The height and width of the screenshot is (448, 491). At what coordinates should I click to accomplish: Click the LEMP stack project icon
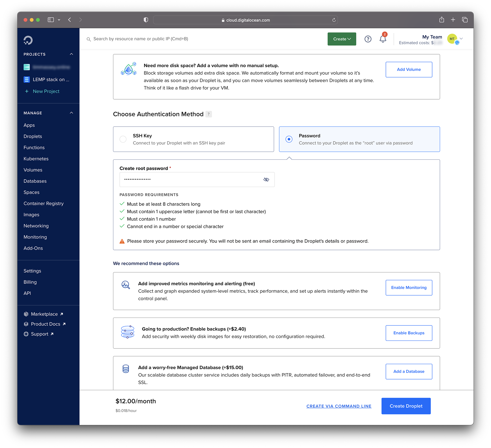click(27, 80)
